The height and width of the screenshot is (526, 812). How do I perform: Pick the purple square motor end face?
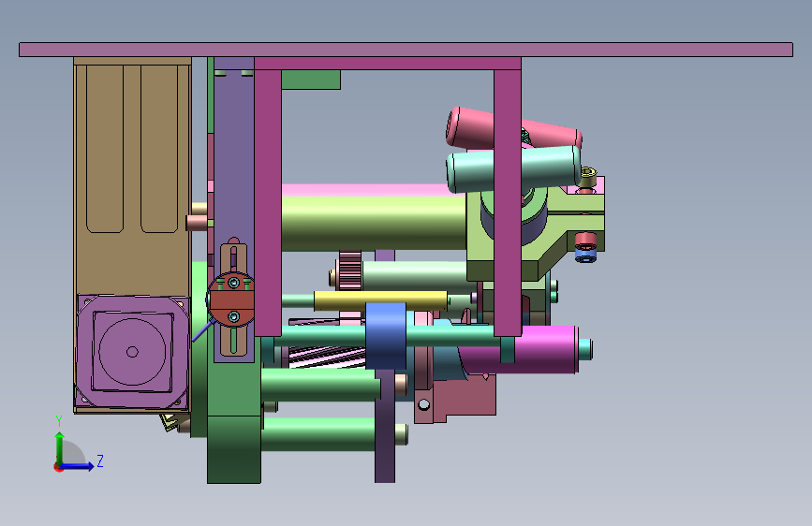point(132,352)
